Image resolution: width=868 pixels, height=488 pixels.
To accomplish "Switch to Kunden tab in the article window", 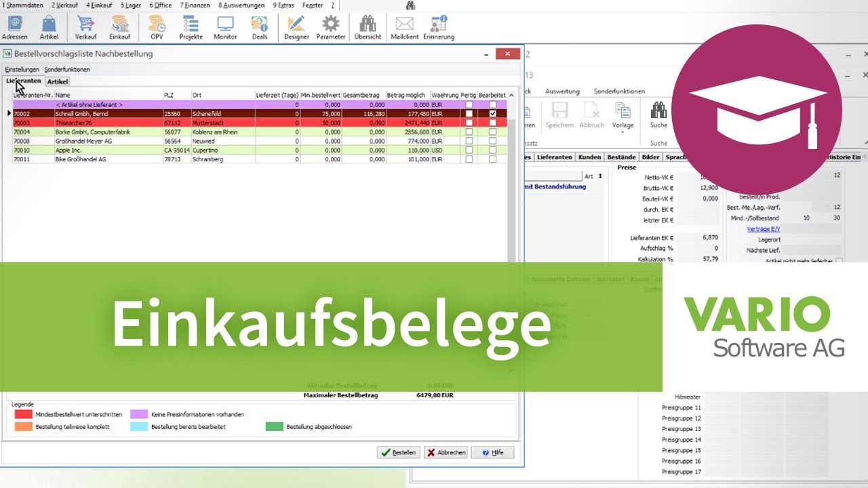I will pyautogui.click(x=589, y=157).
